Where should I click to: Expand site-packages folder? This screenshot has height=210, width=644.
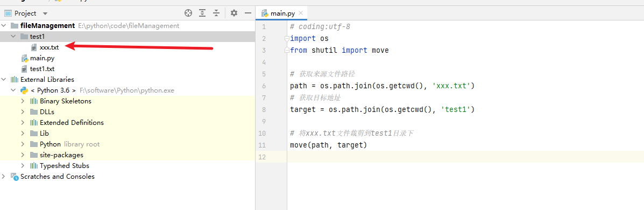(23, 155)
